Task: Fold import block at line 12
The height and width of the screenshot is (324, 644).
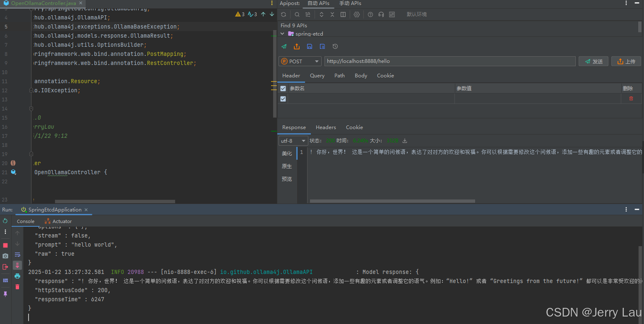Action: pos(31,90)
